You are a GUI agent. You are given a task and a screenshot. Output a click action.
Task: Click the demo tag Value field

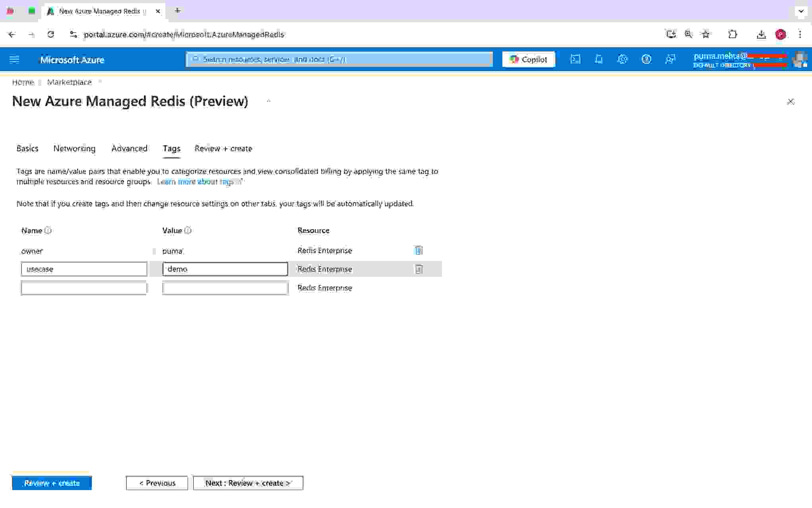point(225,269)
